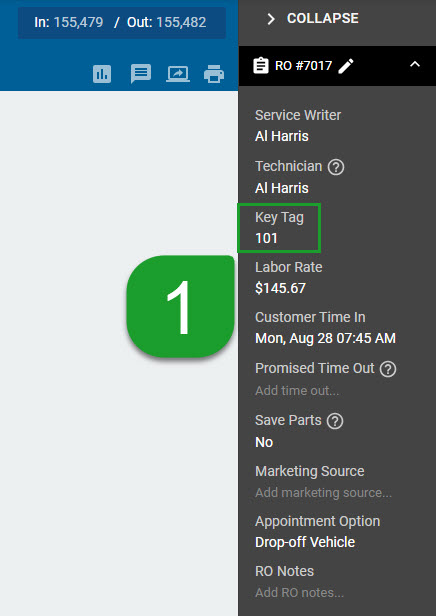Click the clipboard icon beside RO #7017
Viewport: 436px width, 616px height.
[x=261, y=66]
